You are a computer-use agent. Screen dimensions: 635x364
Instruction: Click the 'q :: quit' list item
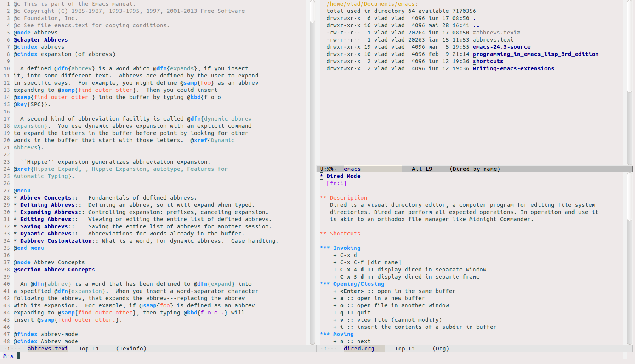[x=352, y=313]
